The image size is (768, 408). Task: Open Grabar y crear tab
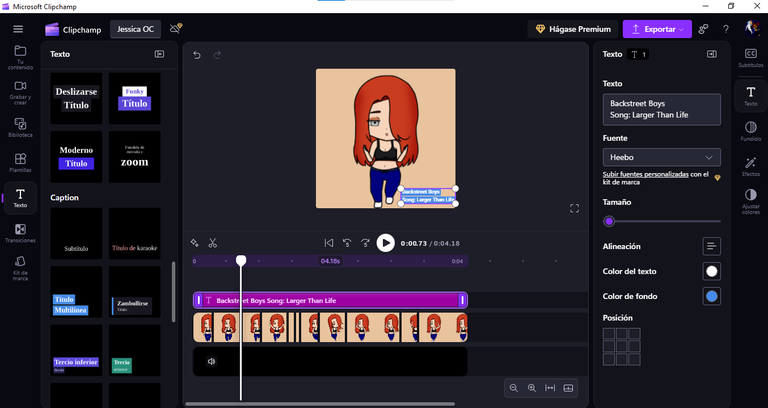[x=20, y=92]
